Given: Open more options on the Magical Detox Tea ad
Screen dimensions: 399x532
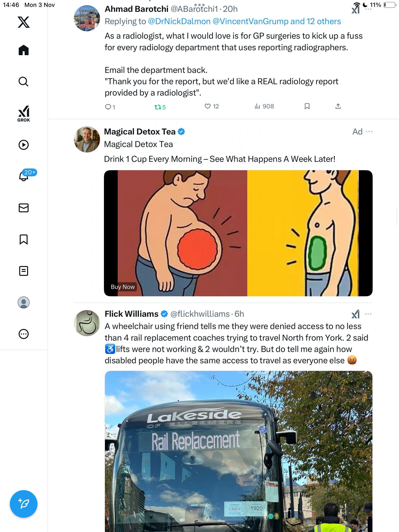Looking at the screenshot, I should point(369,132).
